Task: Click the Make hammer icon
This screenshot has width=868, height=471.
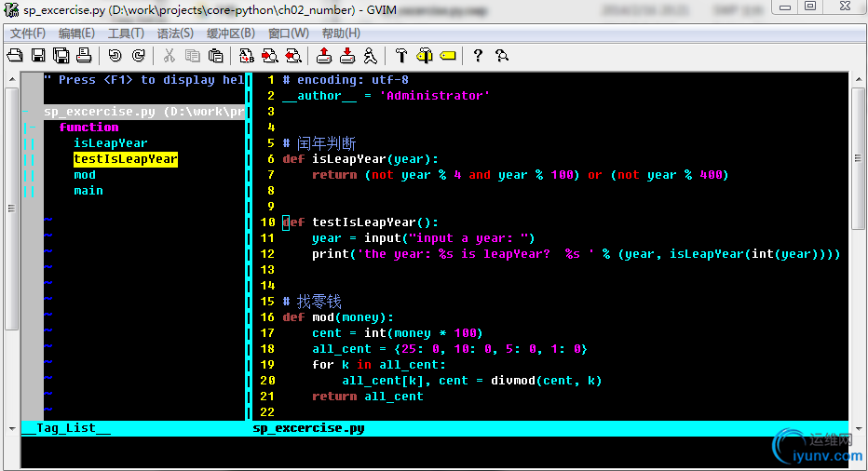Action: point(400,55)
